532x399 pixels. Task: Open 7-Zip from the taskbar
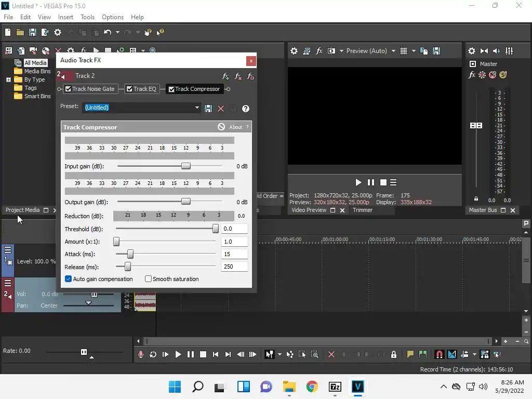click(335, 387)
